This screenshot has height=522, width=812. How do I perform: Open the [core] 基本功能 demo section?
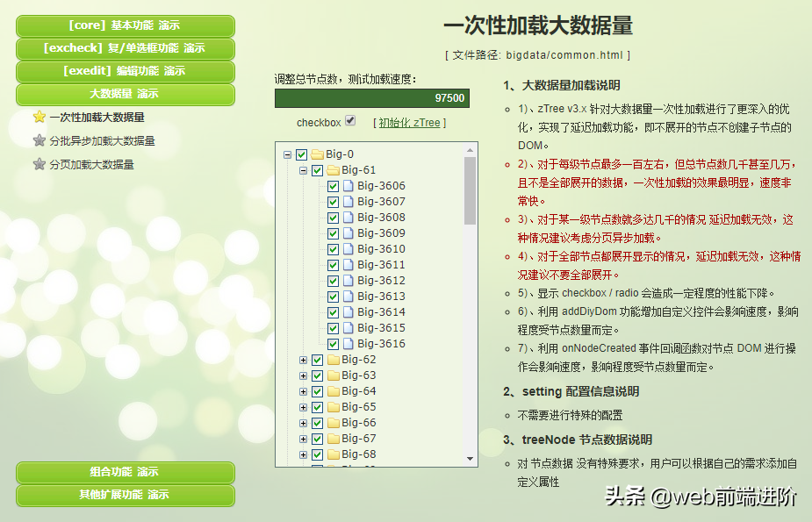(125, 25)
